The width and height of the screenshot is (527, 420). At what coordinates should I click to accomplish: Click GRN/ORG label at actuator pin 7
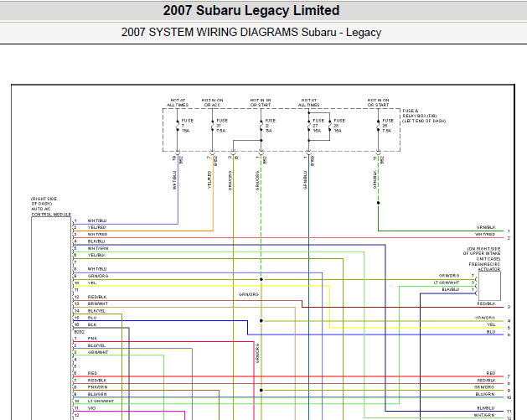tap(449, 276)
